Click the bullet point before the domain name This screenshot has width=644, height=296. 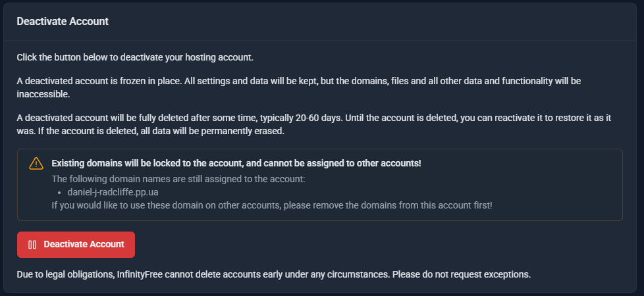59,193
